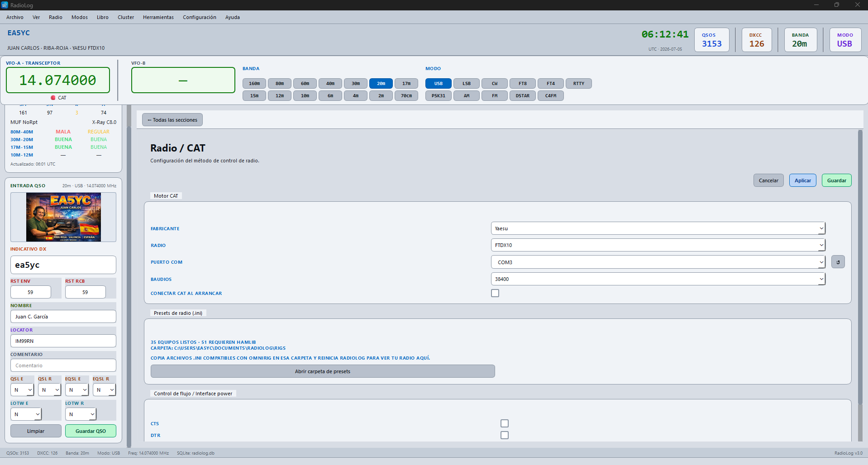
Task: Open the Modos menu
Action: [x=80, y=17]
